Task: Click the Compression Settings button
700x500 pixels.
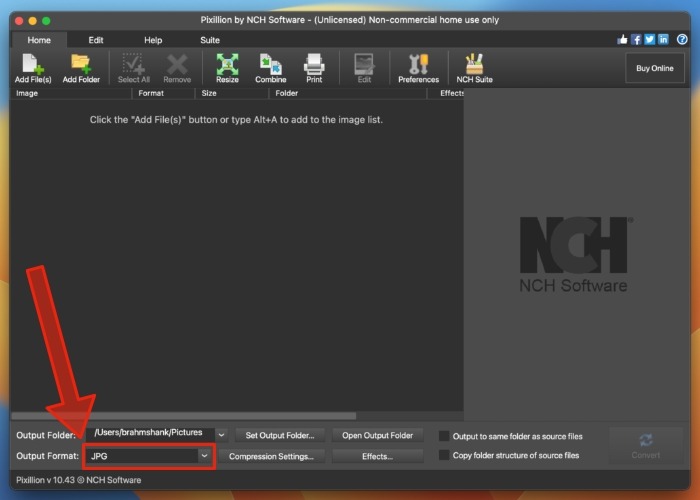Action: click(271, 456)
